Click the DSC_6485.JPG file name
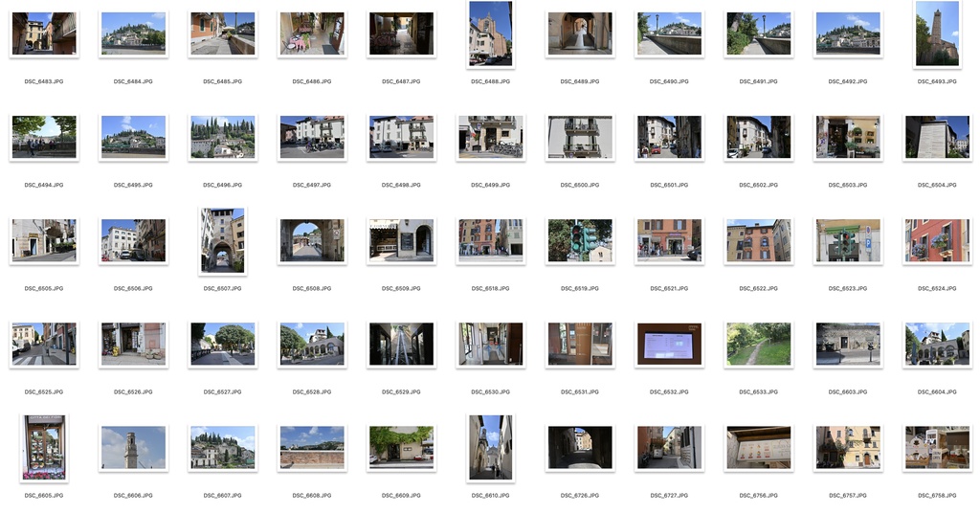 pyautogui.click(x=222, y=81)
